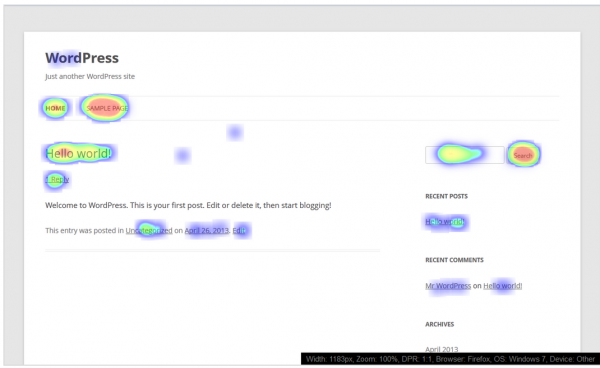The width and height of the screenshot is (600, 368).
Task: Open the SAMPLE PAGE menu item
Action: pos(107,108)
